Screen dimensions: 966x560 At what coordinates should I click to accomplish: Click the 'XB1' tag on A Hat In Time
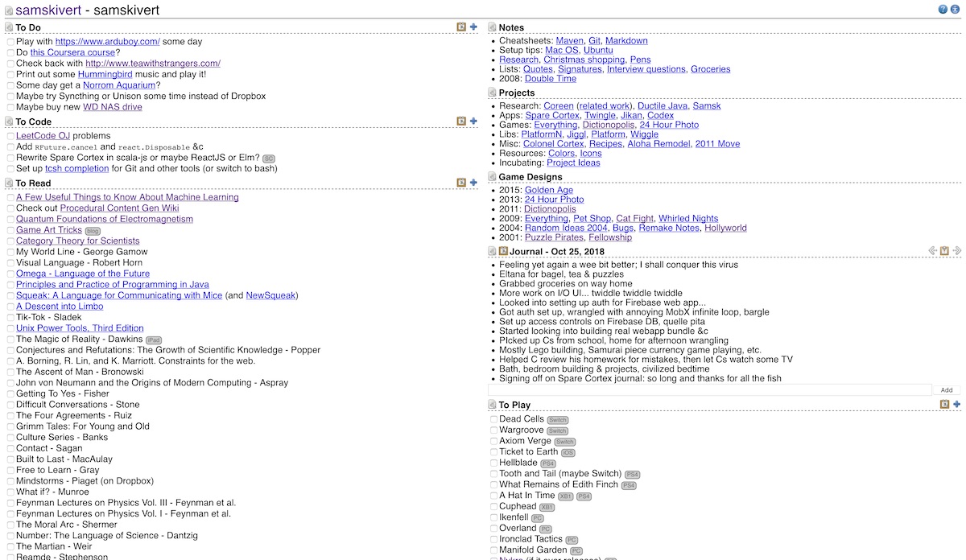point(566,496)
